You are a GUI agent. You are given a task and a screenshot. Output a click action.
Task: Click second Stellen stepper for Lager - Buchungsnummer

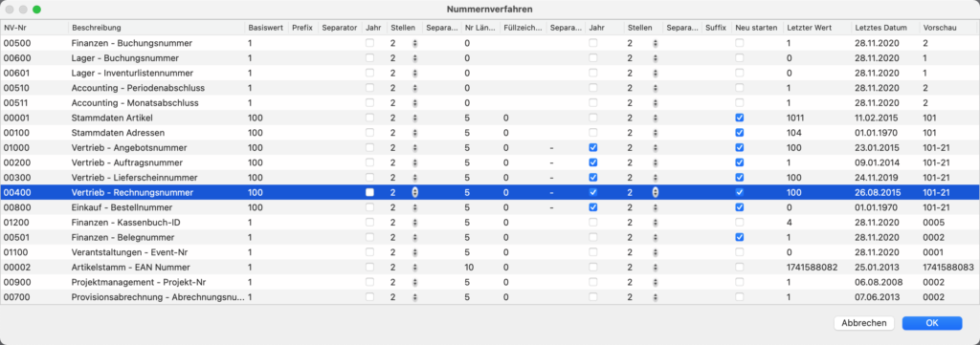pos(655,58)
